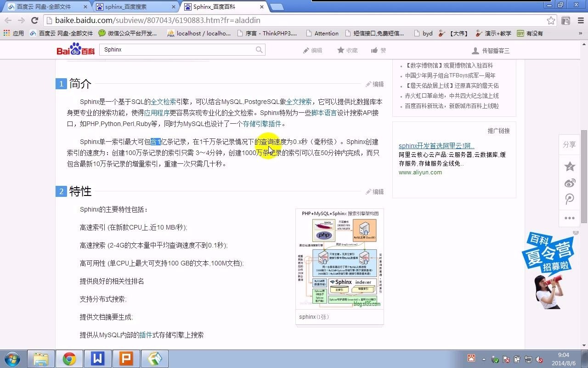Visit www.aliyun.com ad link
The width and height of the screenshot is (588, 368).
[420, 172]
